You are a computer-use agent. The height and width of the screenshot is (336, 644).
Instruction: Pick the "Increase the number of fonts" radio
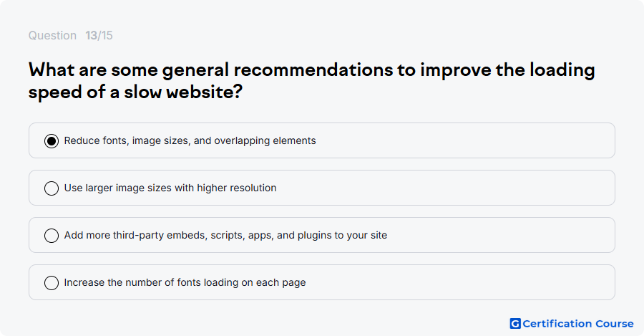pos(52,283)
